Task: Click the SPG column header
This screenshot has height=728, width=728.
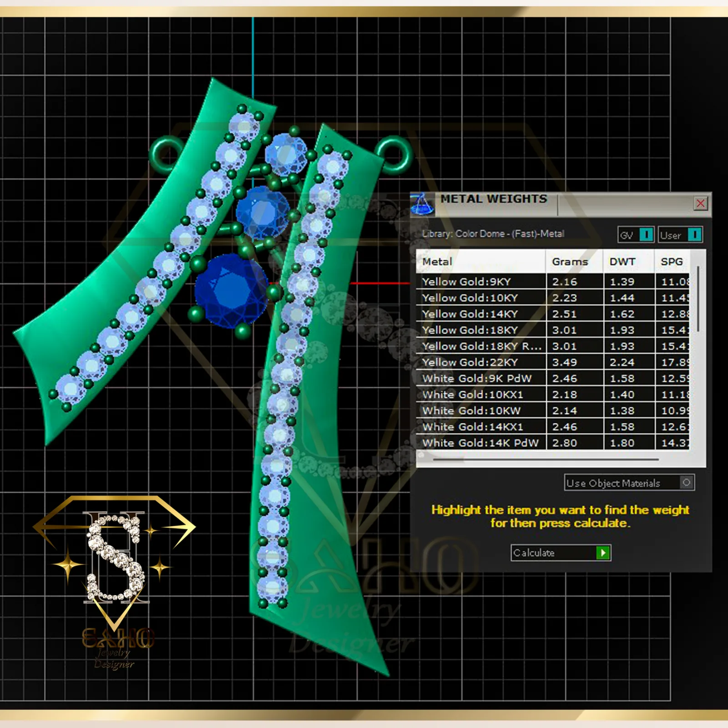Action: click(x=672, y=262)
